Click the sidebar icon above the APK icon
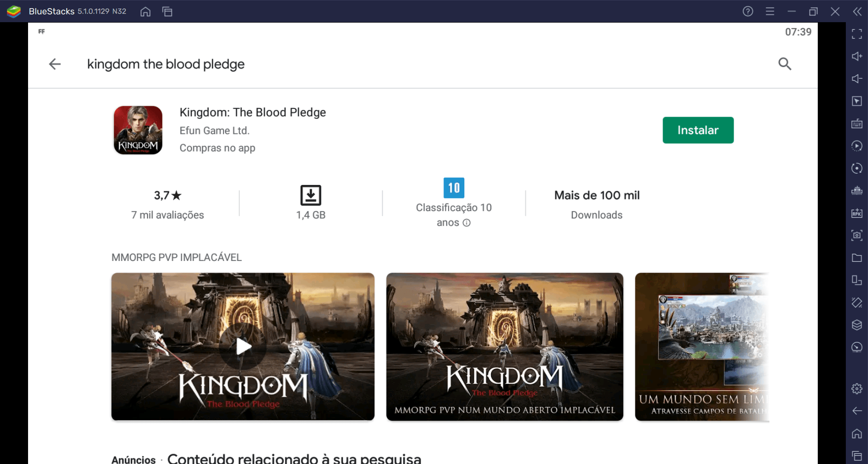Viewport: 868px width, 464px height. click(x=857, y=190)
